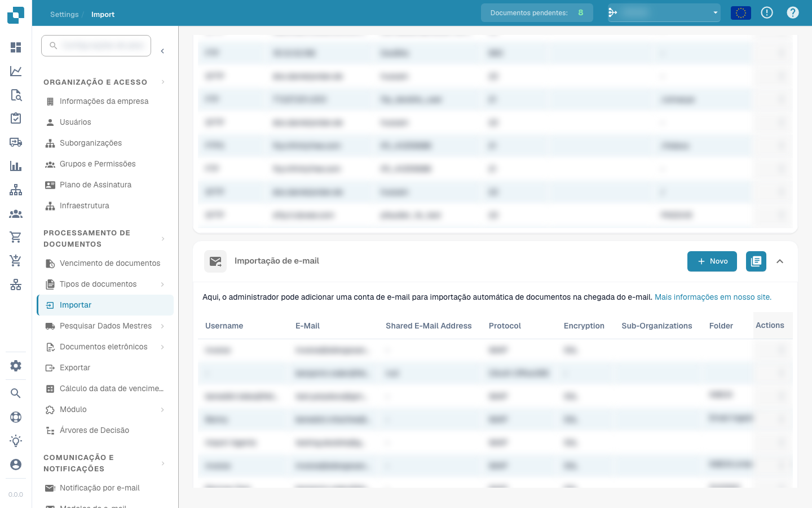Sort by the Username column header
Viewport: 812px width, 508px height.
224,326
